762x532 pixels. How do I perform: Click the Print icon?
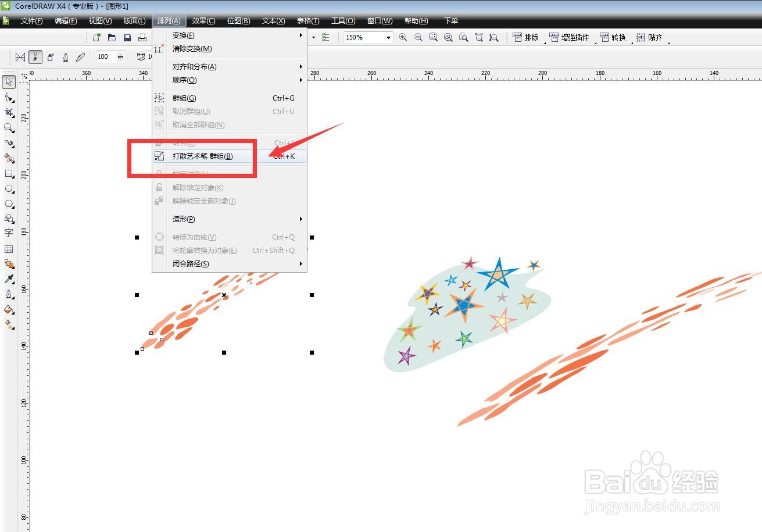(x=142, y=37)
